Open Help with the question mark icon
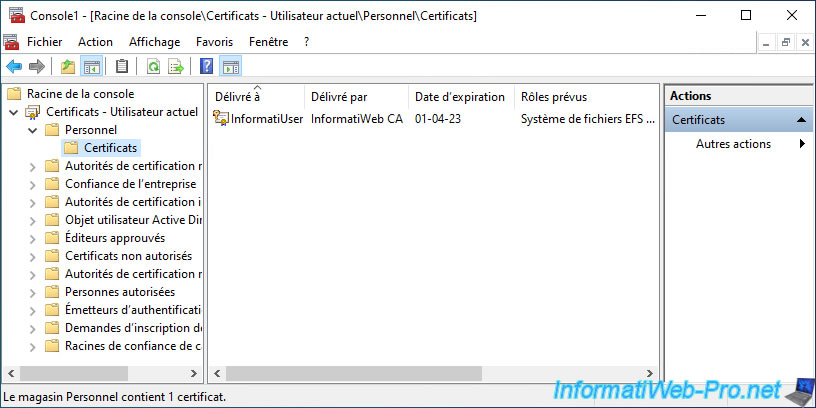 tap(206, 67)
